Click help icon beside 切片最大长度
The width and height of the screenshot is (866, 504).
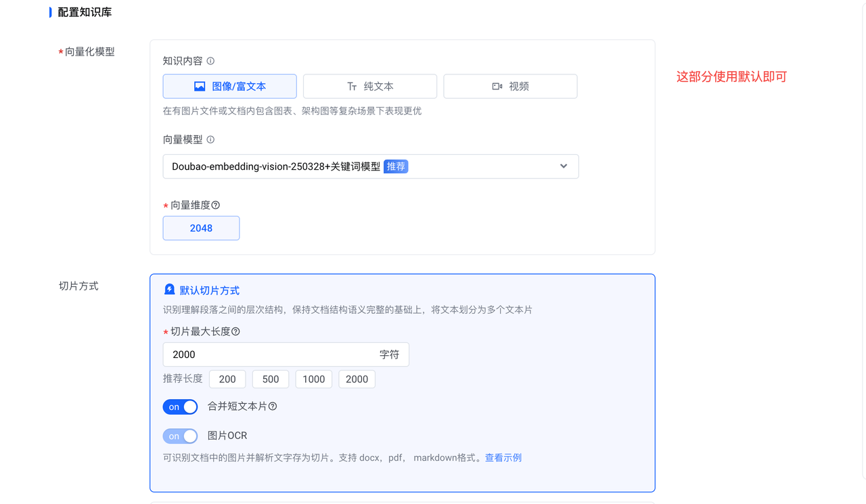tap(235, 331)
